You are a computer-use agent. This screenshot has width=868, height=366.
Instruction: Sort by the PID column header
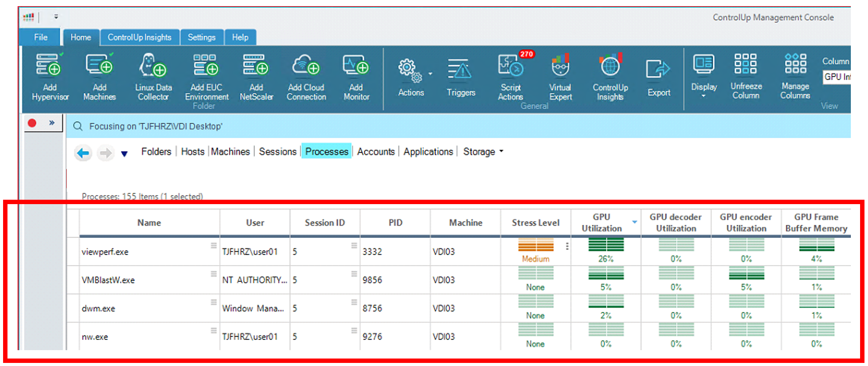point(395,223)
